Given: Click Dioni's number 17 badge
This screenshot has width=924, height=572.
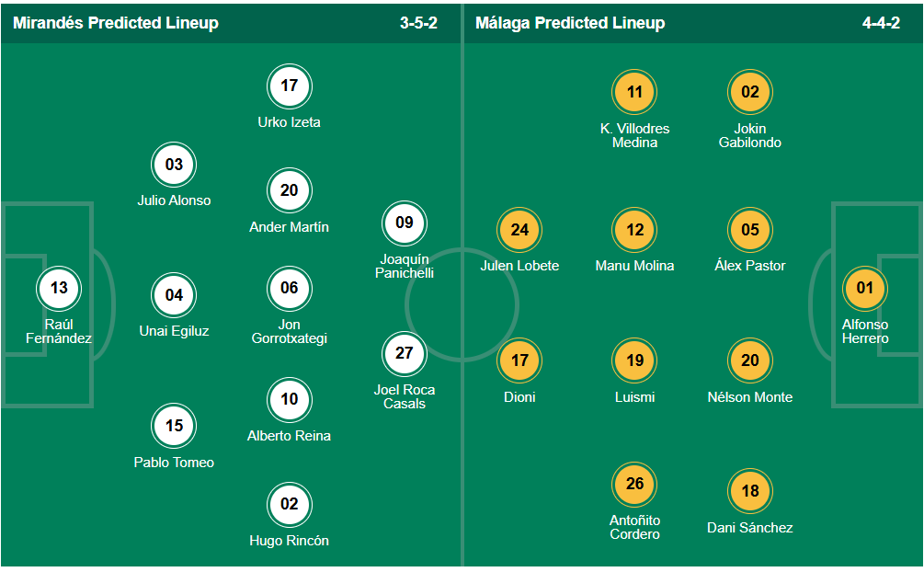Looking at the screenshot, I should [519, 360].
